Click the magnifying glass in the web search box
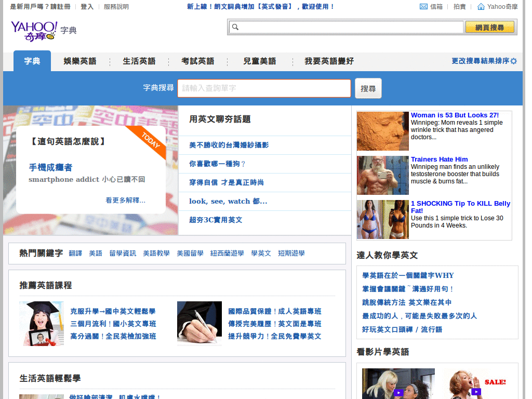Image resolution: width=532 pixels, height=399 pixels. 236,26
